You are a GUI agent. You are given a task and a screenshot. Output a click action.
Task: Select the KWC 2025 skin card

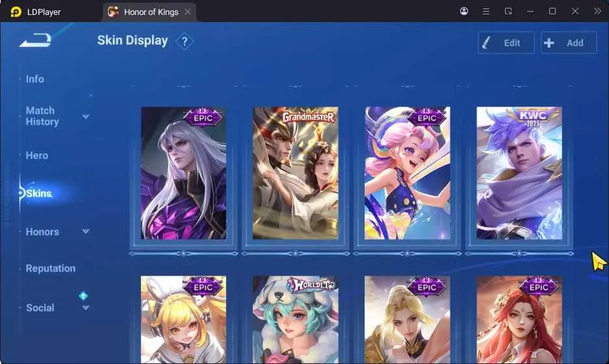pos(519,174)
